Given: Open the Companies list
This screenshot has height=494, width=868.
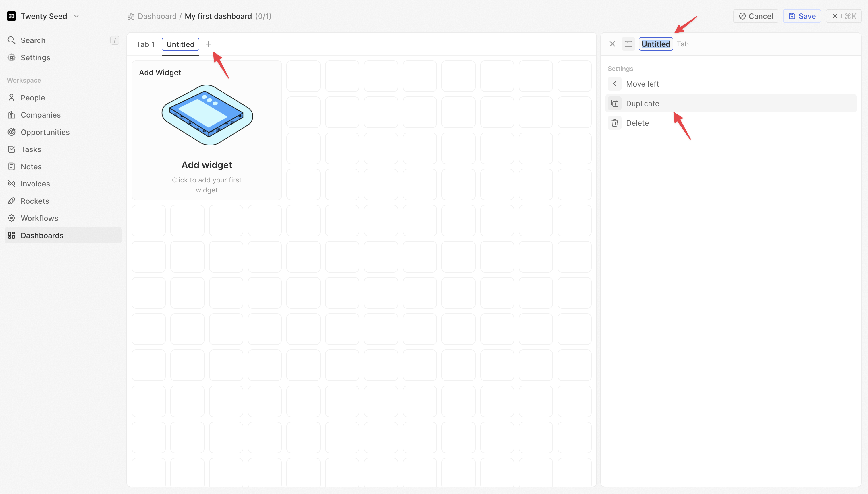Looking at the screenshot, I should pyautogui.click(x=40, y=115).
